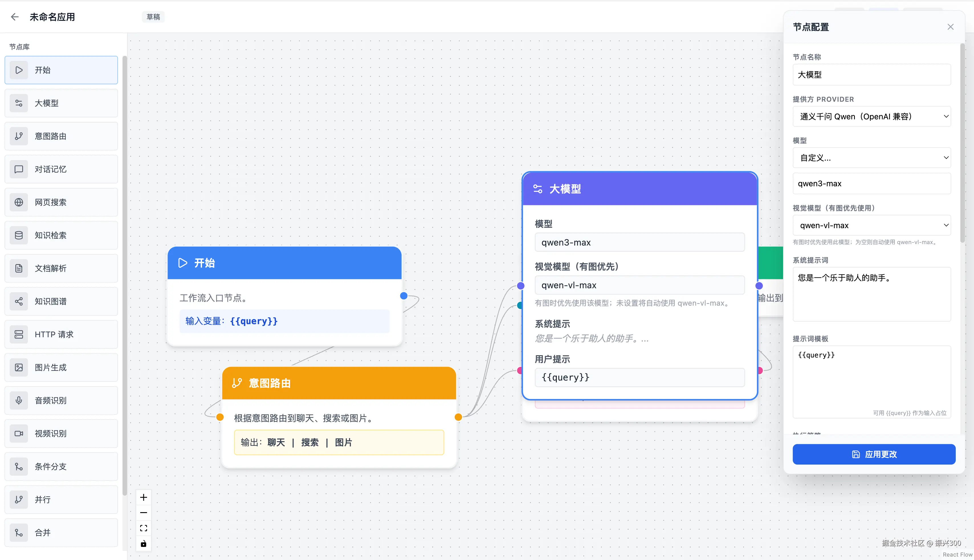
Task: Click the 音频识别 microphone node
Action: point(61,400)
